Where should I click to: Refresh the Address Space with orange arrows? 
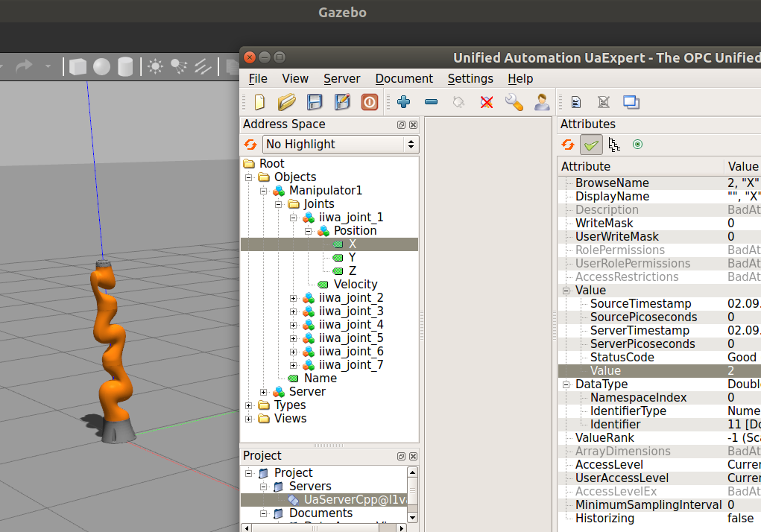[250, 144]
